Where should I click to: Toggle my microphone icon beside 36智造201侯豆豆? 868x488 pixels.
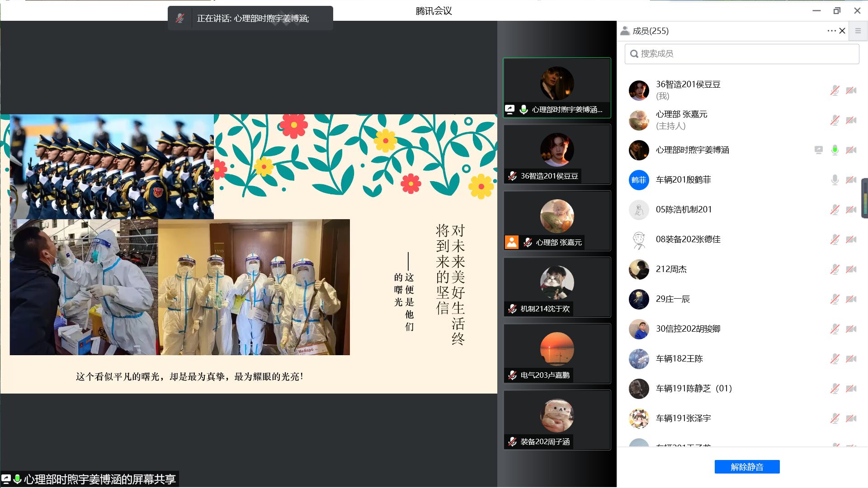(835, 90)
